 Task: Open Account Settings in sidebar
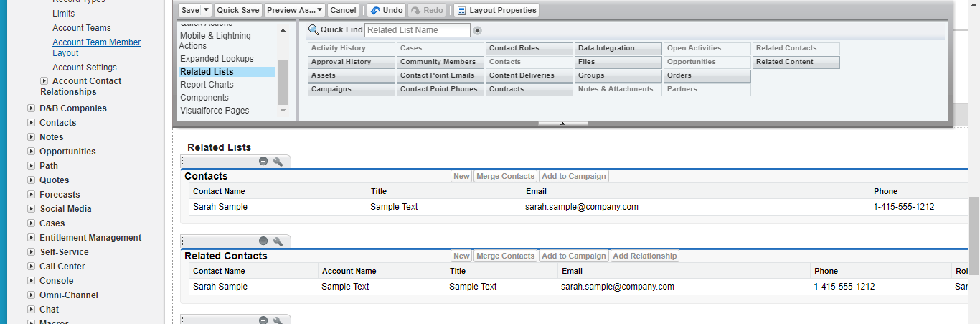pyautogui.click(x=85, y=68)
